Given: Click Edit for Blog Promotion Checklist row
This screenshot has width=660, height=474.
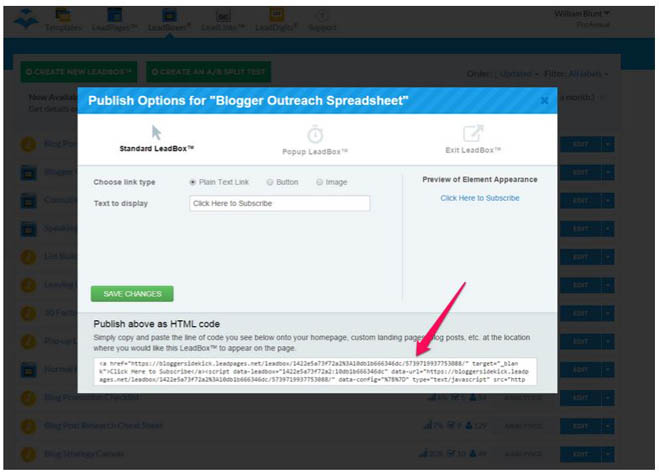Looking at the screenshot, I should pyautogui.click(x=580, y=398).
